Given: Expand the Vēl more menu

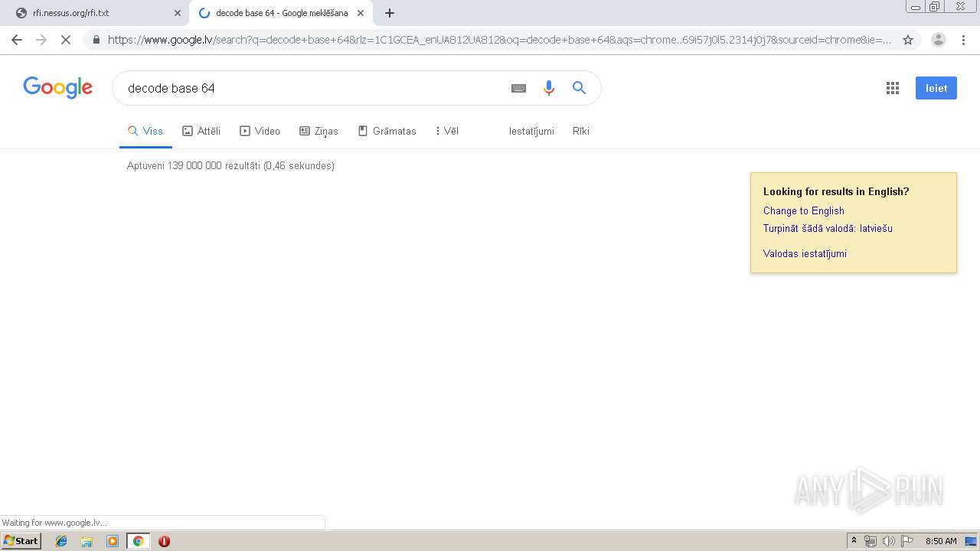Looking at the screenshot, I should coord(446,131).
